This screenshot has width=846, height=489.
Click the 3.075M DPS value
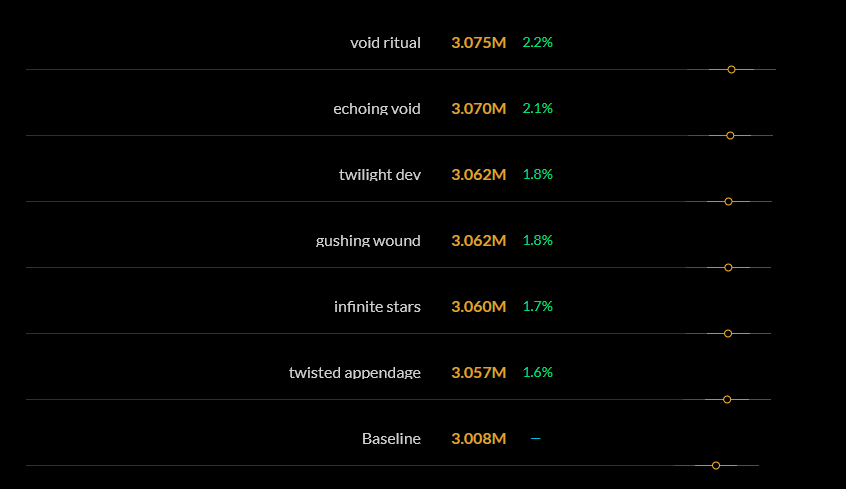(479, 43)
